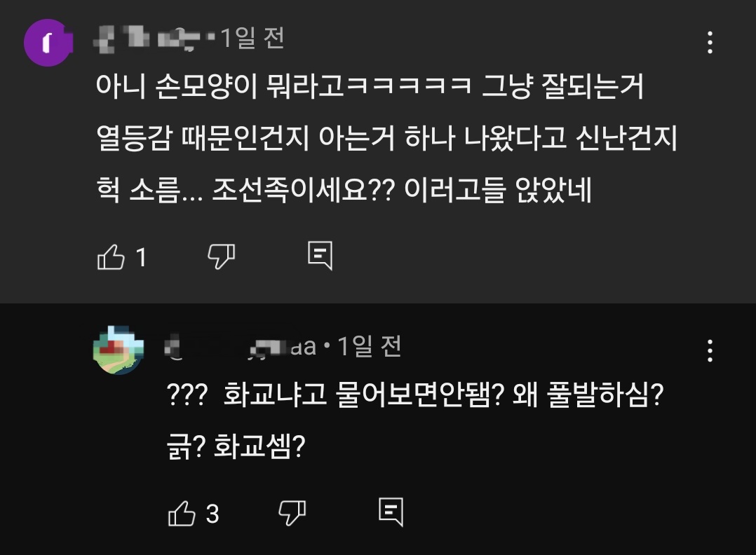756x555 pixels.
Task: Tap like count 3 on the reply
Action: click(x=212, y=514)
